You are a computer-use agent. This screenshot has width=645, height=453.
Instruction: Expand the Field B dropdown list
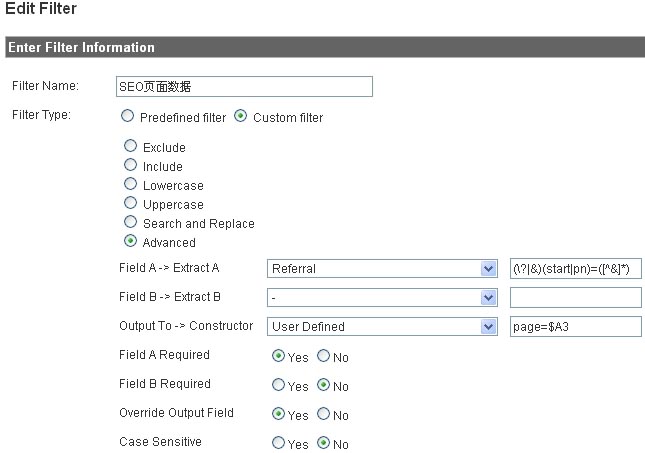click(382, 297)
